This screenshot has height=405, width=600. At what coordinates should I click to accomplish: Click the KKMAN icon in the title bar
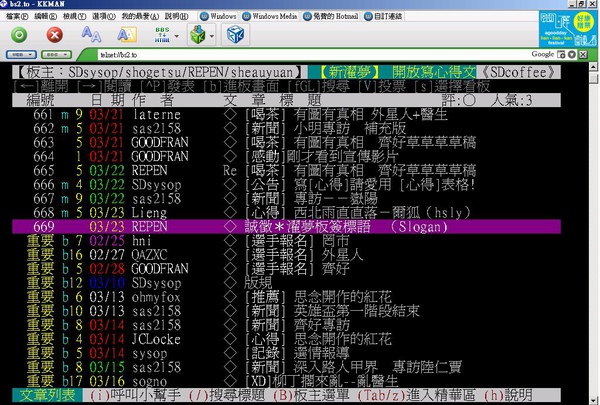(x=3, y=4)
